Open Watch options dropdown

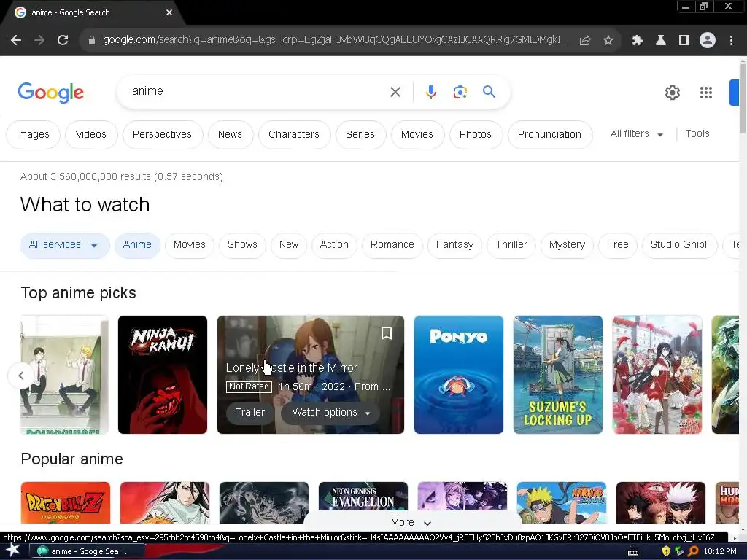(330, 413)
